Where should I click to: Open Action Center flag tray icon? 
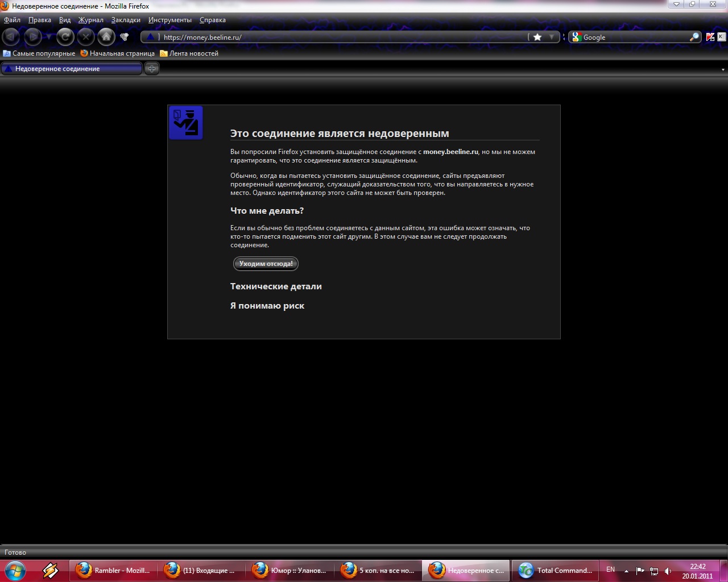[x=640, y=571]
